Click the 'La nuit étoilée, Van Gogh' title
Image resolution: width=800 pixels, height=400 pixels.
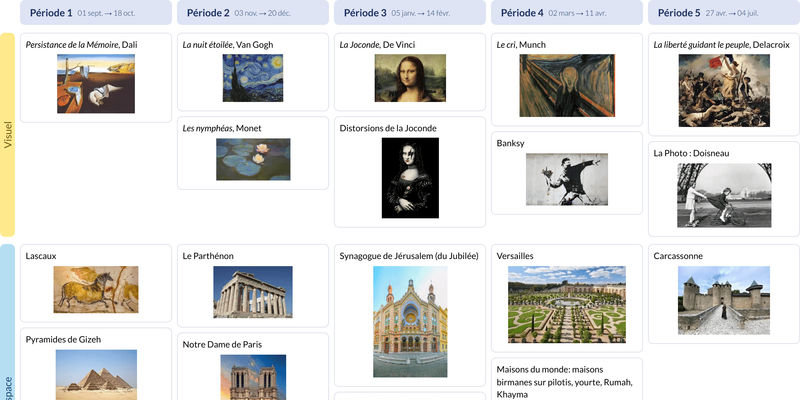[228, 44]
